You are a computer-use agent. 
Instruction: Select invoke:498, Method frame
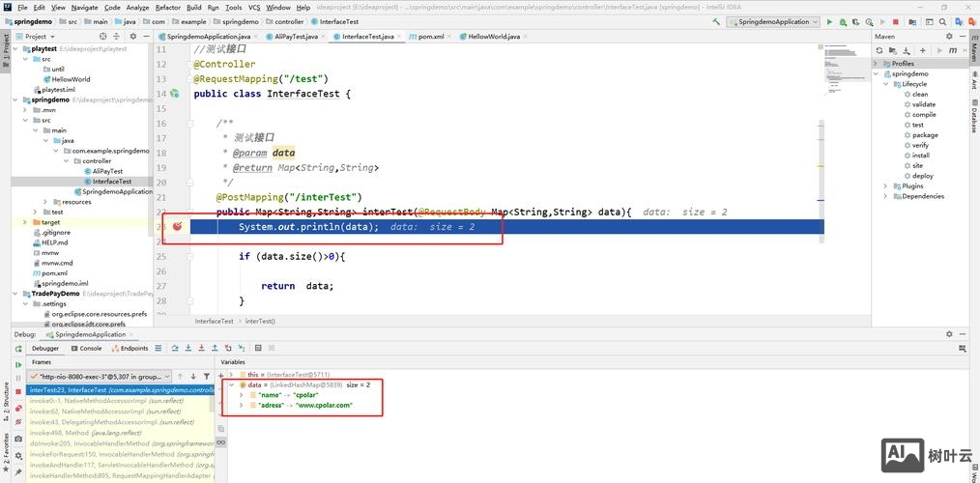coord(86,433)
